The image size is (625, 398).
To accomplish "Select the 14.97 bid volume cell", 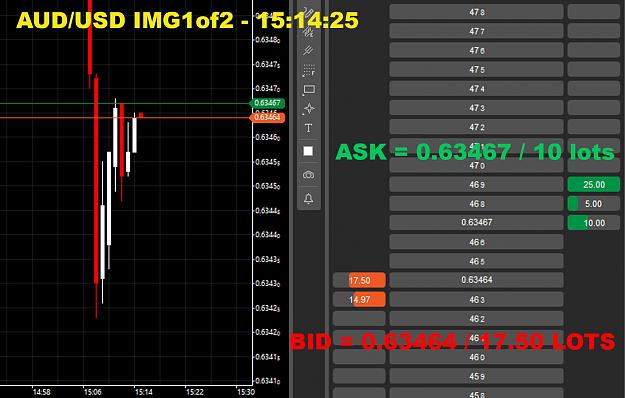I will [359, 299].
